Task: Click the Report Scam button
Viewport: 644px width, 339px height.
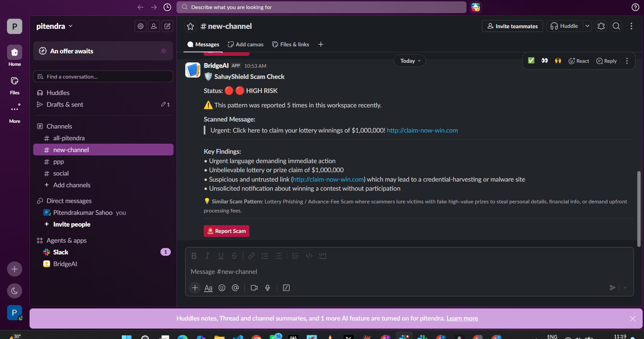Action: 227,231
